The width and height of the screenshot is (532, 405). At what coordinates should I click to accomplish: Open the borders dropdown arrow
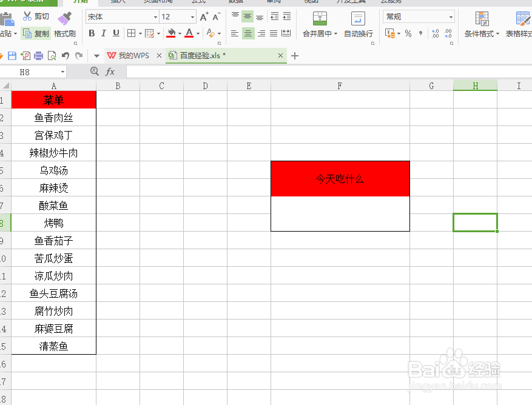point(140,33)
